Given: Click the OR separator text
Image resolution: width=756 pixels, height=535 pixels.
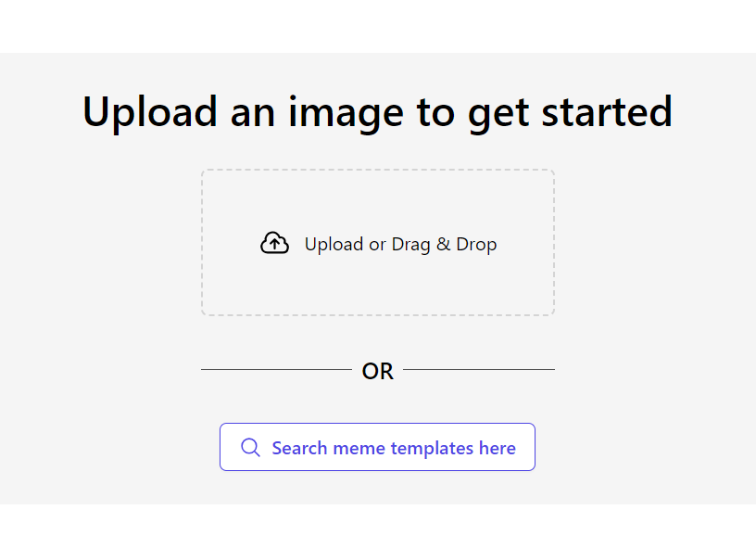Looking at the screenshot, I should click(x=377, y=372).
